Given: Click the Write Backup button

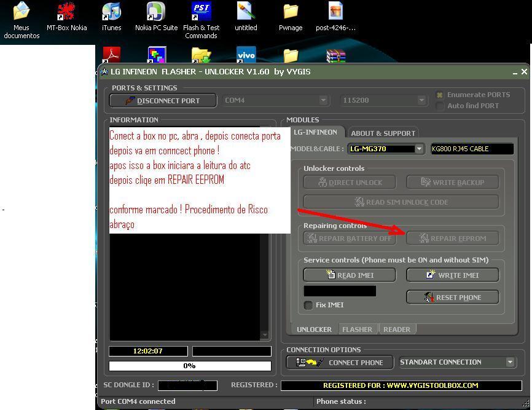Looking at the screenshot, I should tap(453, 183).
